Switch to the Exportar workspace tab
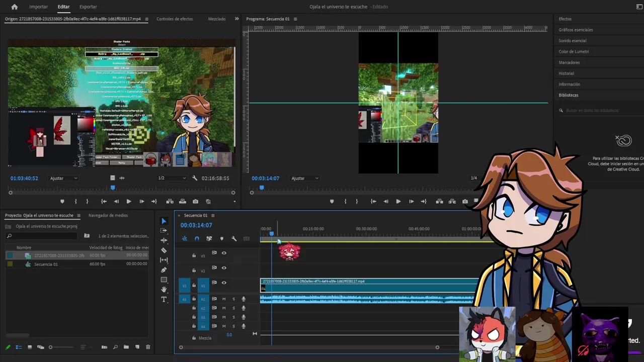The height and width of the screenshot is (362, 644). point(88,7)
